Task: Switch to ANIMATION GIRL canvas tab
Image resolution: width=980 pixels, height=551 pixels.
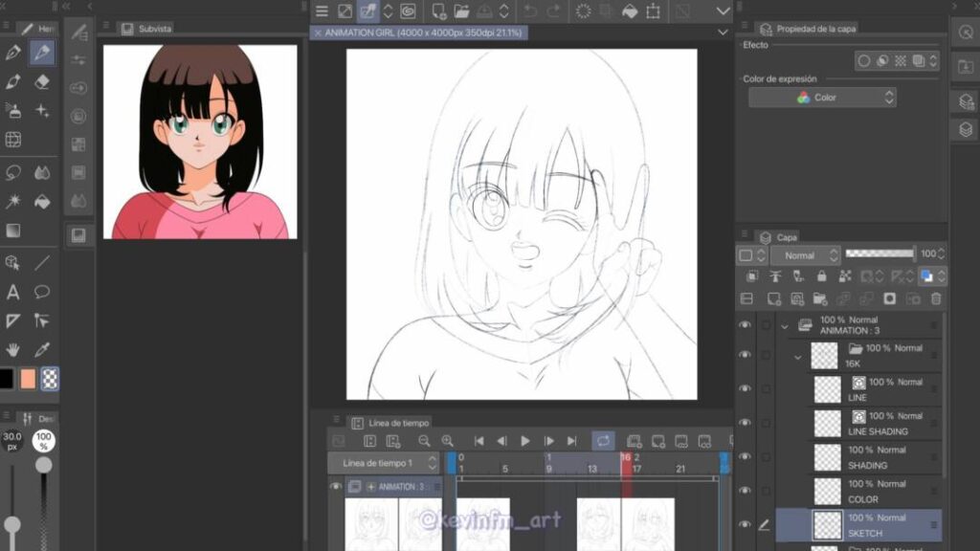Action: click(x=423, y=33)
